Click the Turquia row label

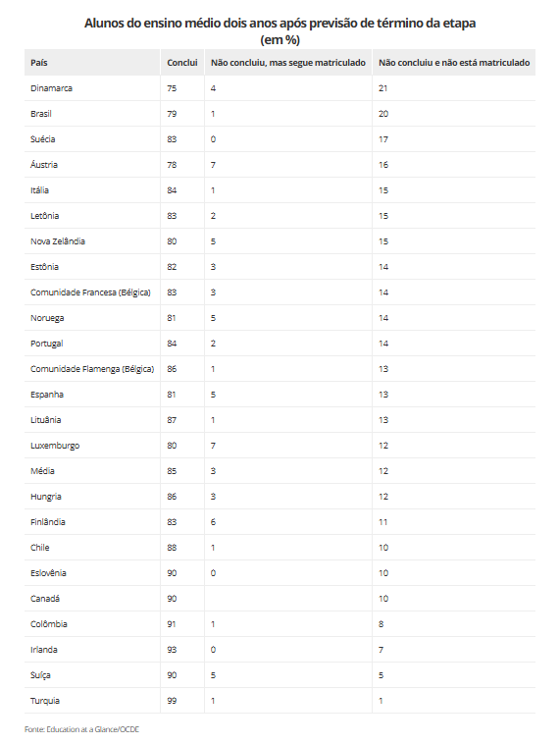(45, 701)
